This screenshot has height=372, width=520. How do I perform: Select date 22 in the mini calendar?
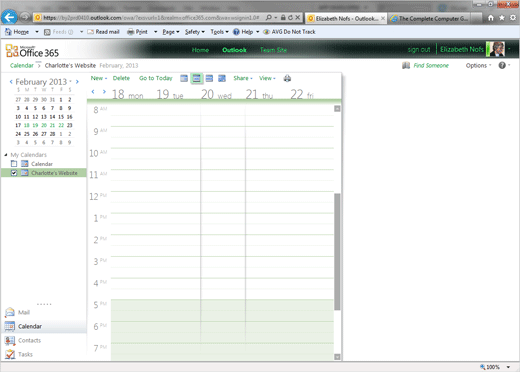(61, 125)
